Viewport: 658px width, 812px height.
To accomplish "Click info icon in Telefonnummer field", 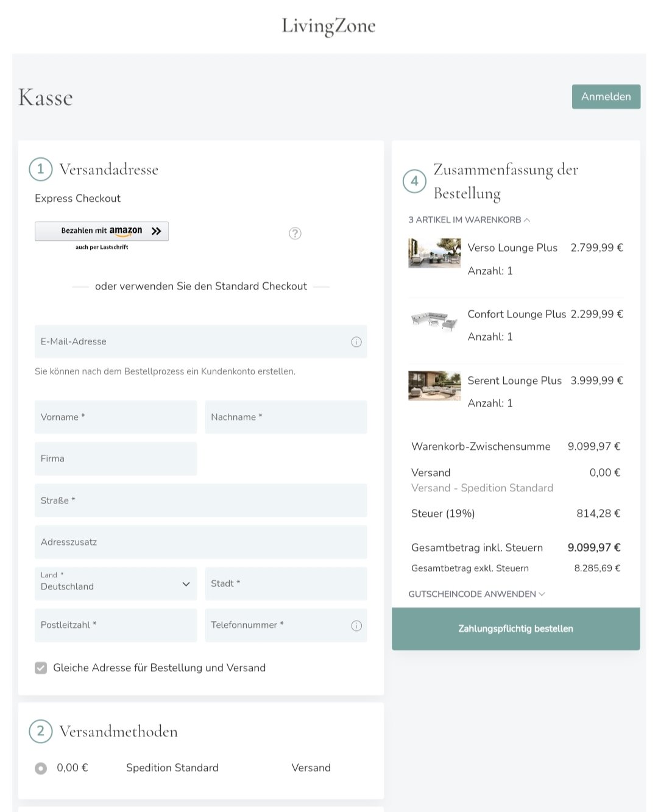I will click(x=356, y=625).
